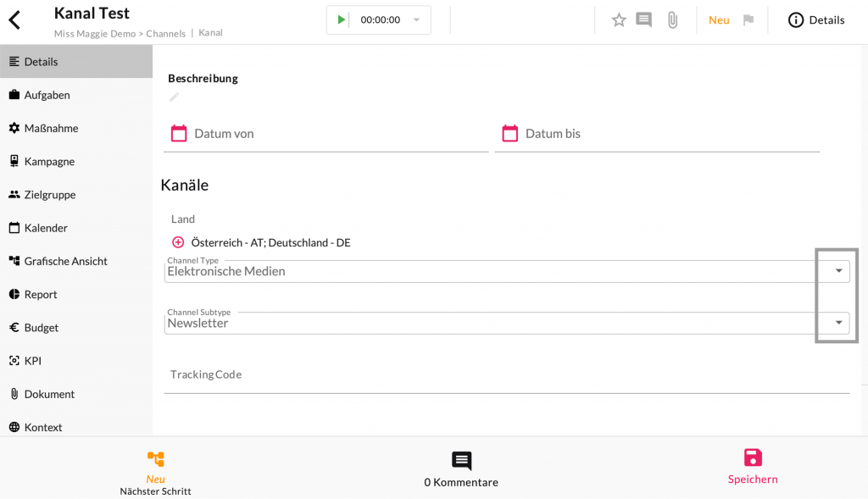Click Speichern to save the channel
The image size is (868, 499).
coord(753,467)
